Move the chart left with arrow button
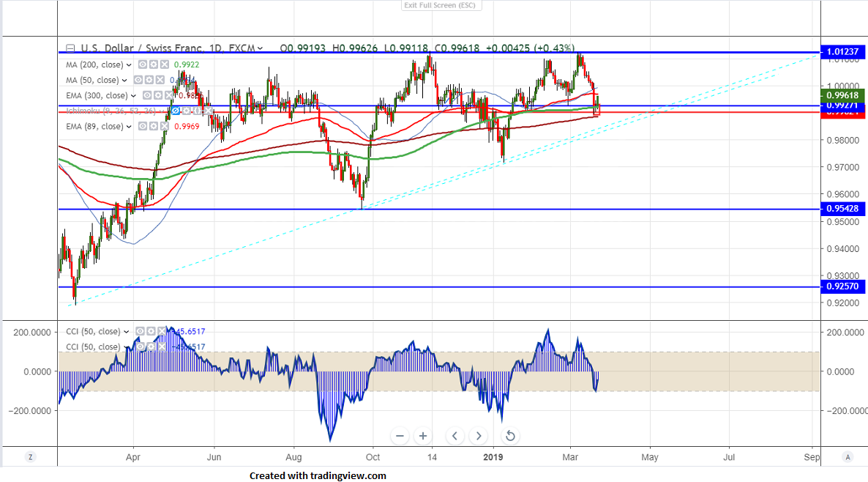 (x=455, y=436)
